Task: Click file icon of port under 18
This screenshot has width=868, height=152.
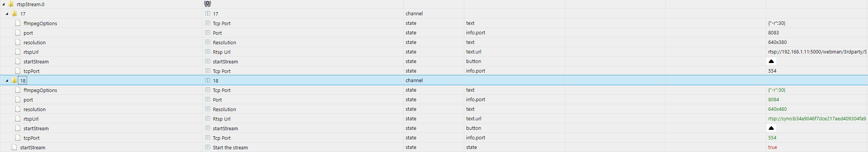Action: 18,99
